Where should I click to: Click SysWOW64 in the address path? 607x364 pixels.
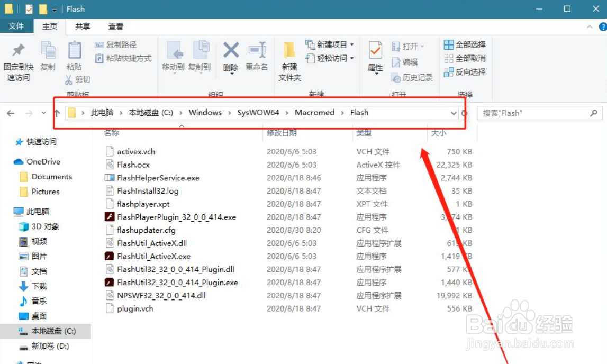tap(258, 113)
